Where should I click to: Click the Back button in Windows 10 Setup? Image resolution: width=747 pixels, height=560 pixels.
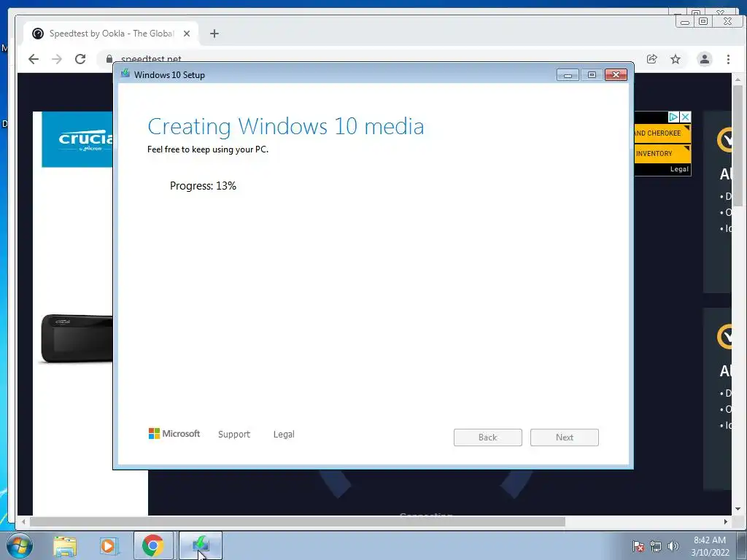coord(487,437)
